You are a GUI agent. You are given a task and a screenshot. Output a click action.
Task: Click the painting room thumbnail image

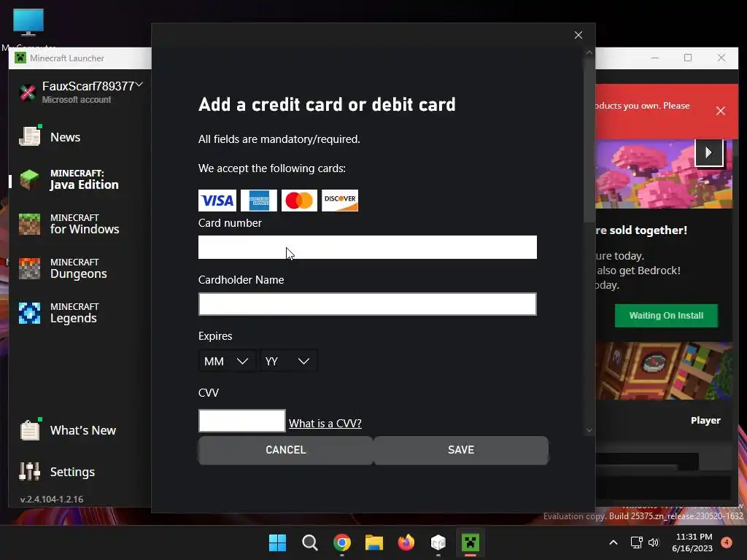coord(664,371)
